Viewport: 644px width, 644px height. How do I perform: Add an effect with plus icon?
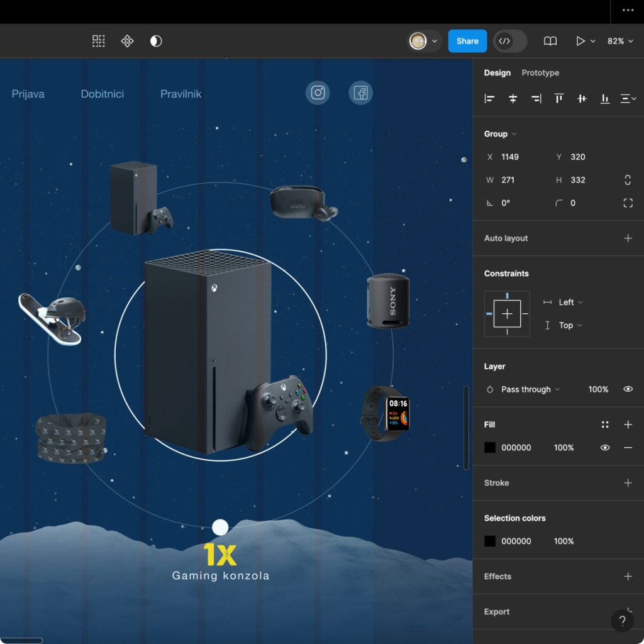pos(628,577)
